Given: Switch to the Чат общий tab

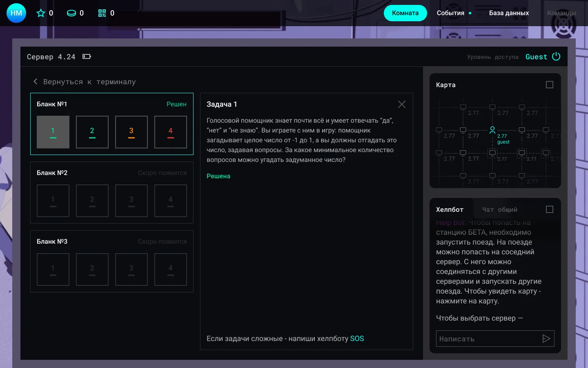Looking at the screenshot, I should pos(499,209).
